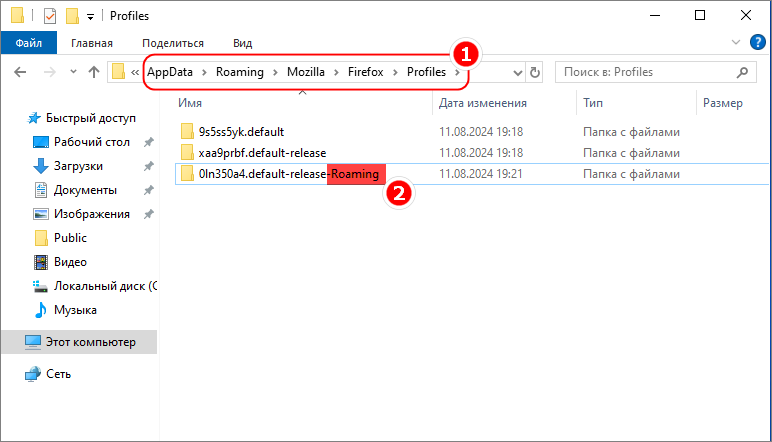Open address bar history dropdown
The height and width of the screenshot is (442, 772).
(x=517, y=73)
